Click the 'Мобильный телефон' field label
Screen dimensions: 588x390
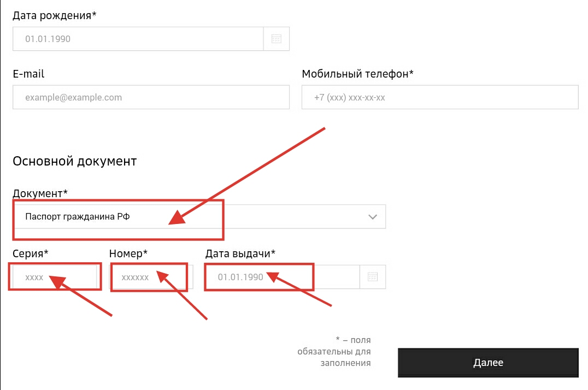point(357,74)
